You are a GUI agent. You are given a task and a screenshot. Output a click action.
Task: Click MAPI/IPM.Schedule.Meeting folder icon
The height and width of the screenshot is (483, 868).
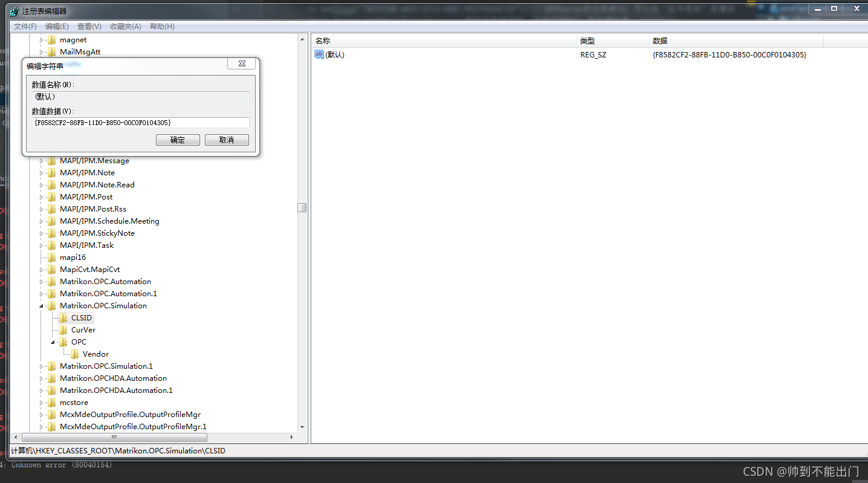pos(52,221)
